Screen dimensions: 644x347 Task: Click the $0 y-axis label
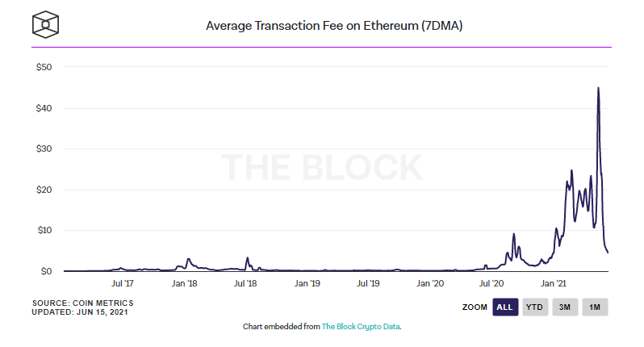[47, 271]
